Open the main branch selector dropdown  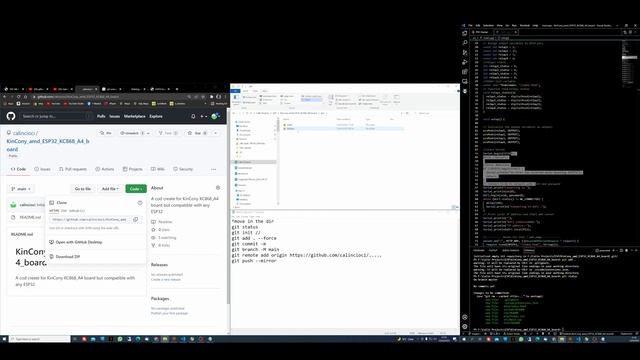click(21, 189)
